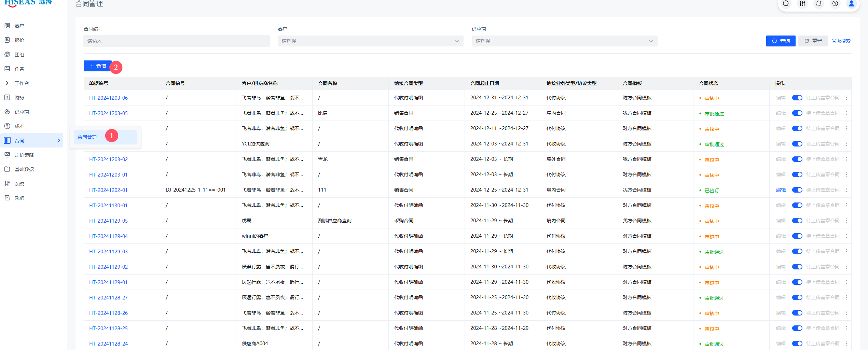Go to 财务 in the sidebar
868x350 pixels.
(x=19, y=98)
